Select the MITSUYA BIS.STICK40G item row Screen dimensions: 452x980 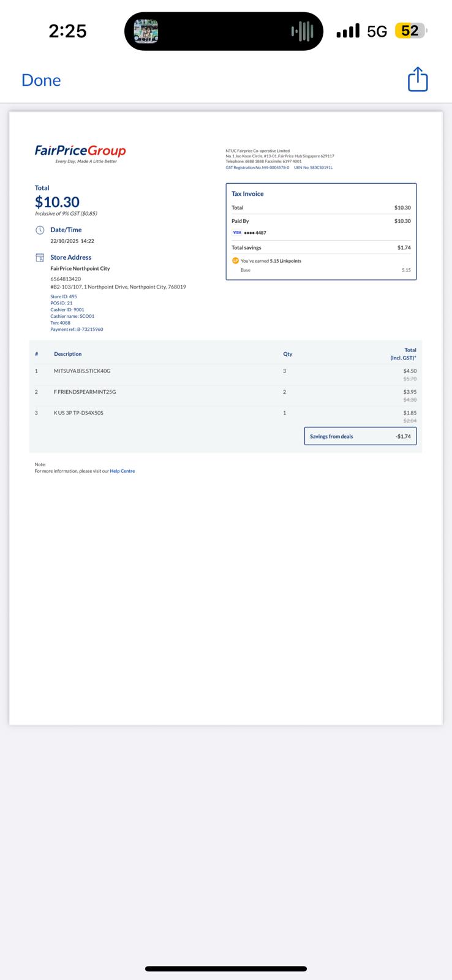225,374
